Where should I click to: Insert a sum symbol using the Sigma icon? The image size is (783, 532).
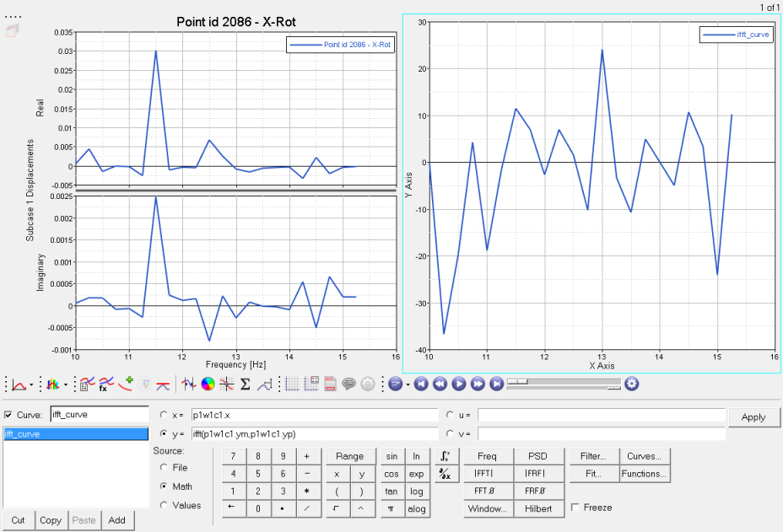[x=245, y=384]
